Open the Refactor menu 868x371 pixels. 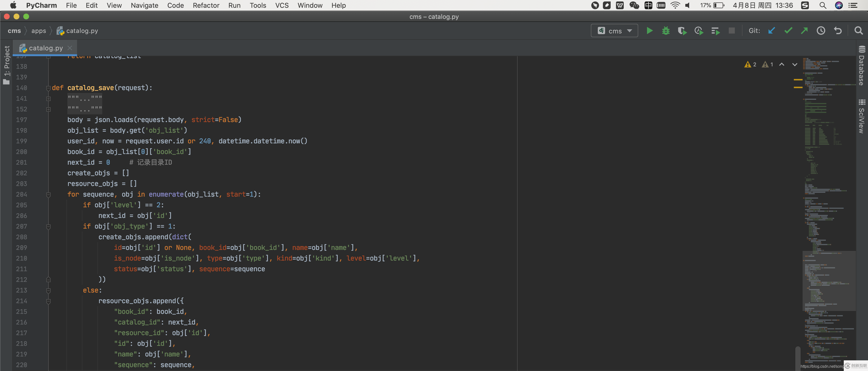click(x=206, y=5)
